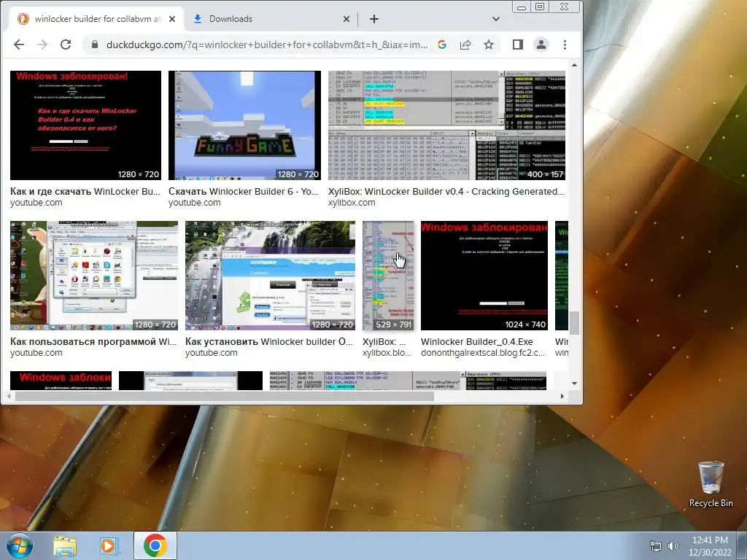Click 'Как и где скачать WinLocker Bu...' title
This screenshot has width=747, height=560.
85,192
